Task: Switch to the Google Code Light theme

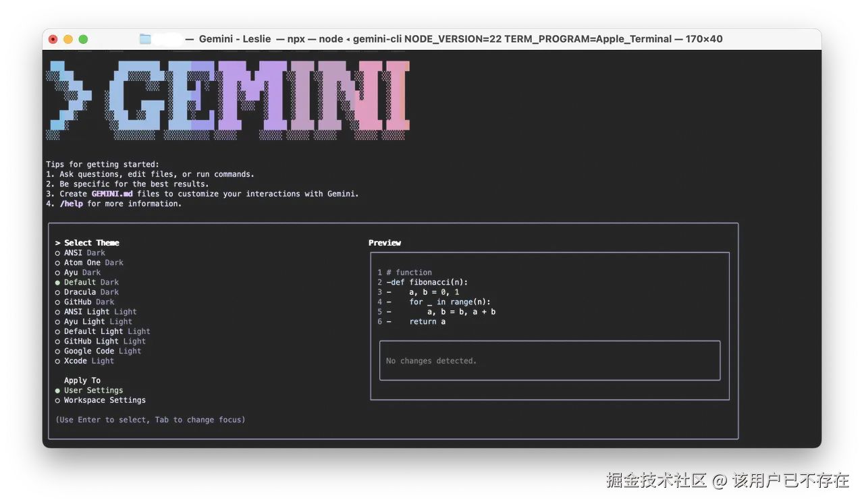Action: click(x=99, y=351)
